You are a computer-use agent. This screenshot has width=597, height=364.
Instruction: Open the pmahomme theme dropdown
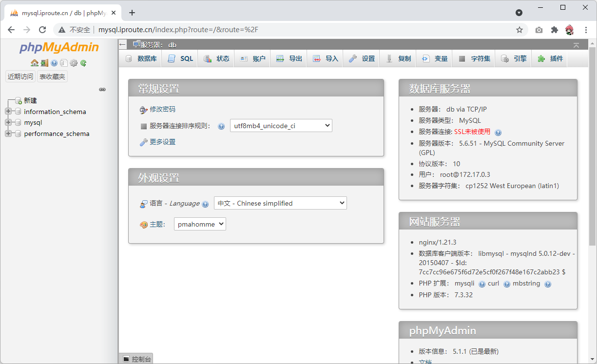(200, 224)
